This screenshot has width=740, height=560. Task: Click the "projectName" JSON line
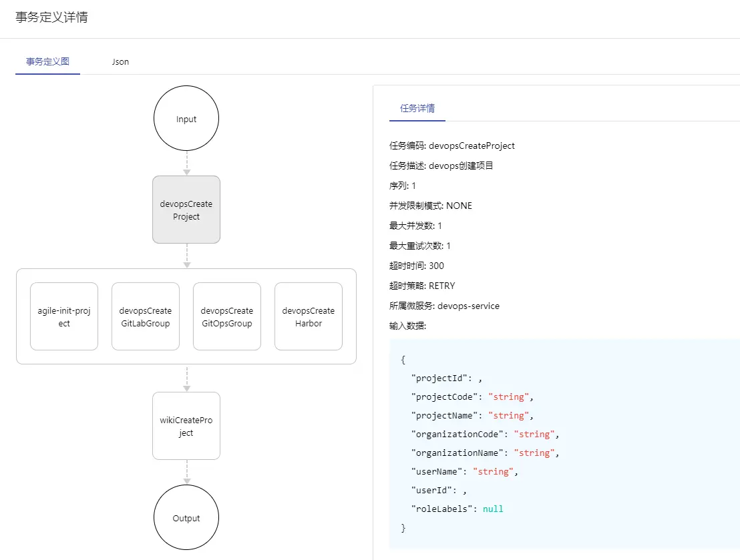(x=472, y=416)
